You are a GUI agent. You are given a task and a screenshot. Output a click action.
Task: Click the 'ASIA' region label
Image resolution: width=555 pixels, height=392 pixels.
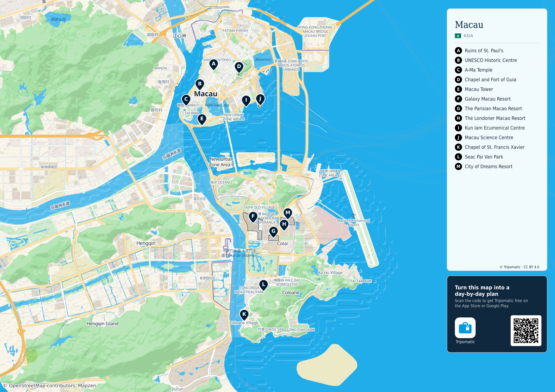pos(468,36)
